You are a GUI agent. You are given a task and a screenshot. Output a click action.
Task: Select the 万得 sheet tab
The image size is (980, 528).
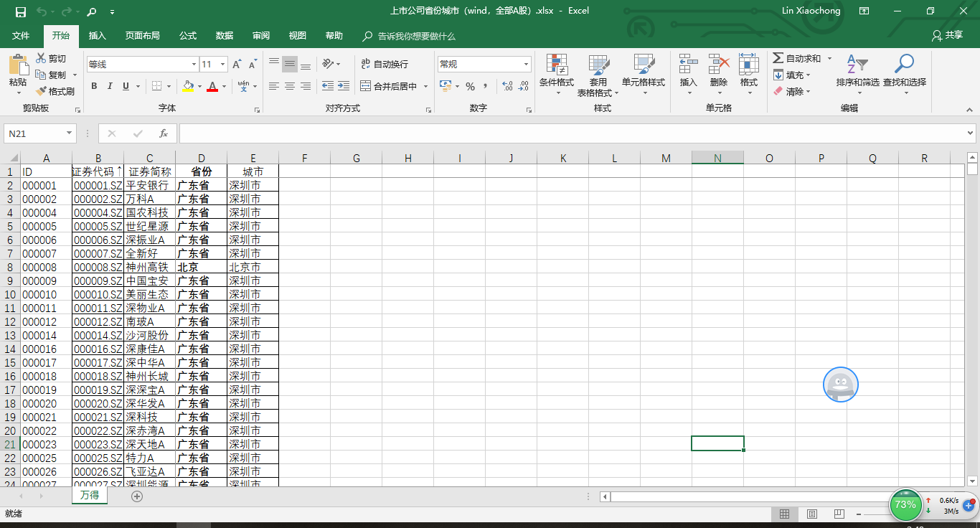(90, 495)
